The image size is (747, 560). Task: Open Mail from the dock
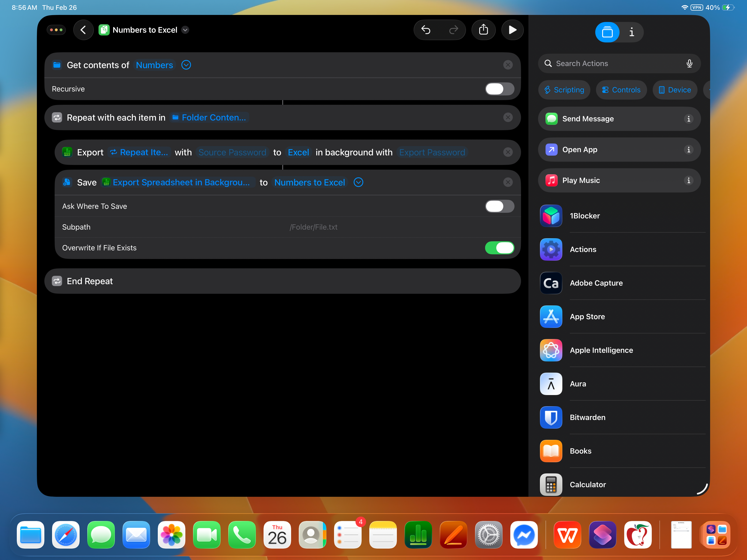coord(136,535)
